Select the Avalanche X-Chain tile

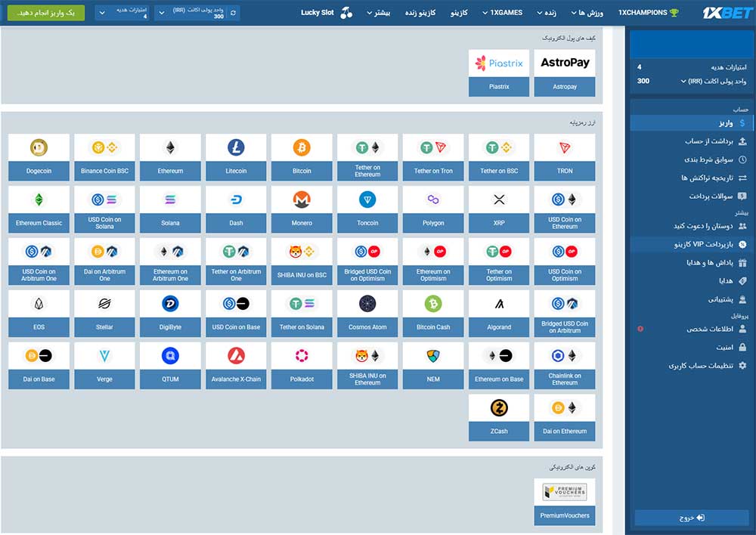pyautogui.click(x=236, y=365)
